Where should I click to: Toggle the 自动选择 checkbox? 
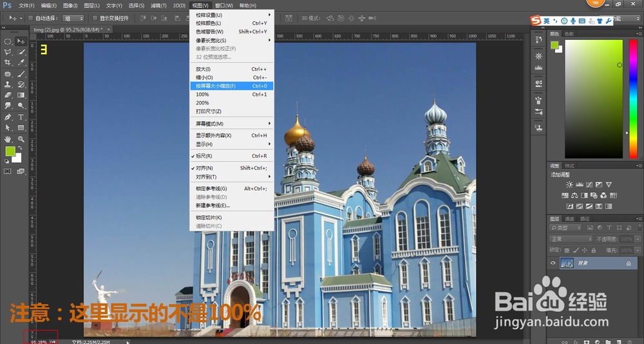[30, 18]
